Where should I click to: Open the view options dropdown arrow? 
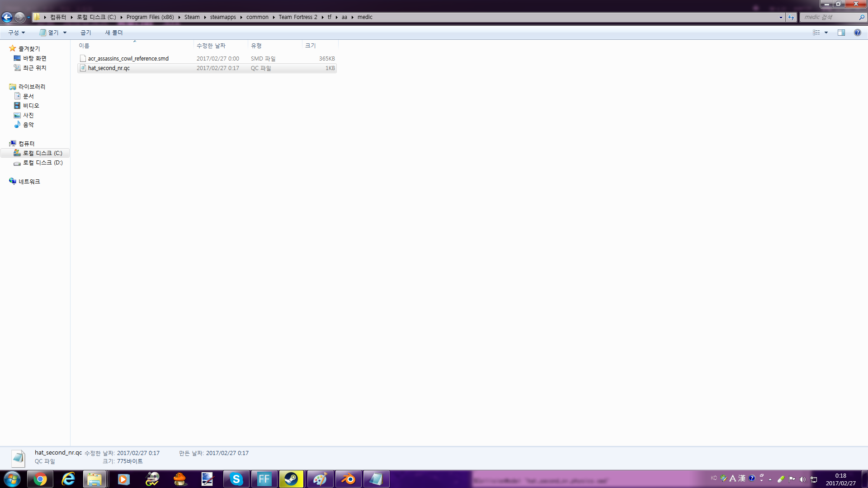tap(826, 33)
